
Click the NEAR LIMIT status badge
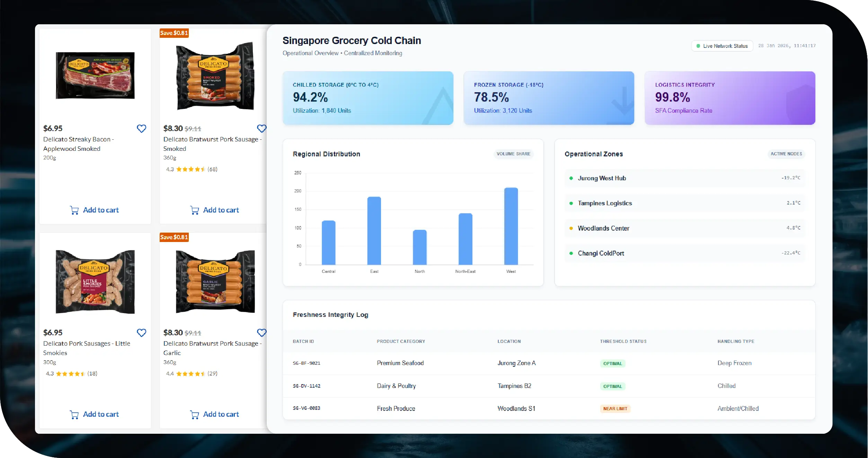(615, 409)
